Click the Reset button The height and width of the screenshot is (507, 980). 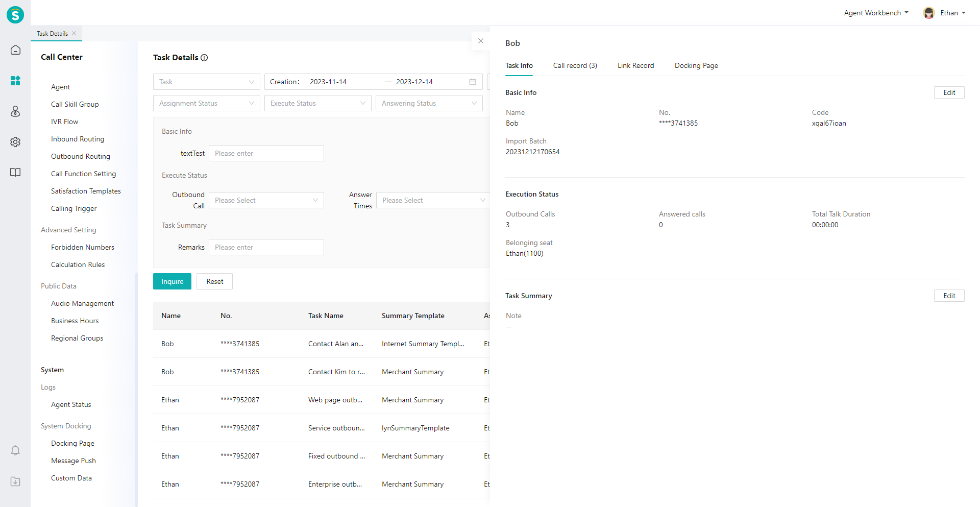tap(215, 281)
